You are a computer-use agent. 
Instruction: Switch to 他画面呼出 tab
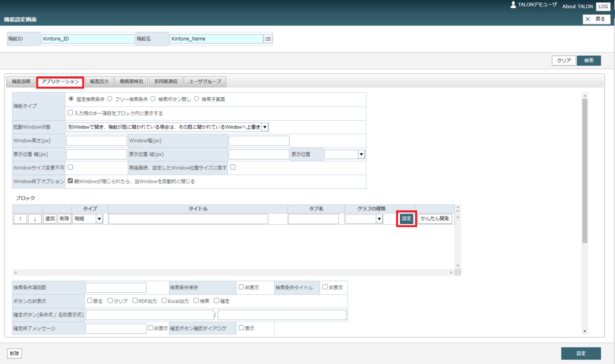click(x=132, y=81)
